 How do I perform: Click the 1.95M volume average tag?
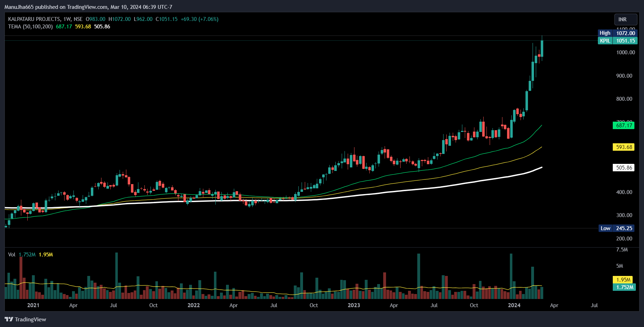(623, 279)
